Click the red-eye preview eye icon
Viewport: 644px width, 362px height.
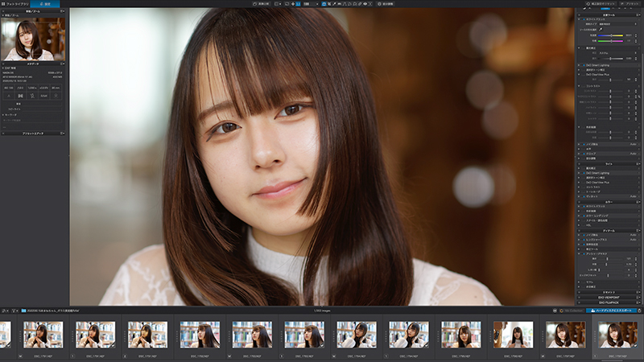coord(365,4)
